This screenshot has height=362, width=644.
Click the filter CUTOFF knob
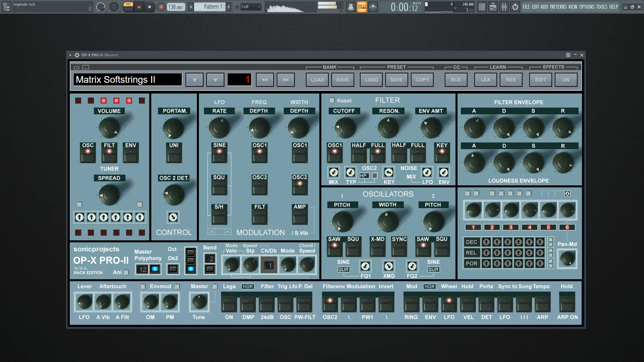click(x=345, y=128)
